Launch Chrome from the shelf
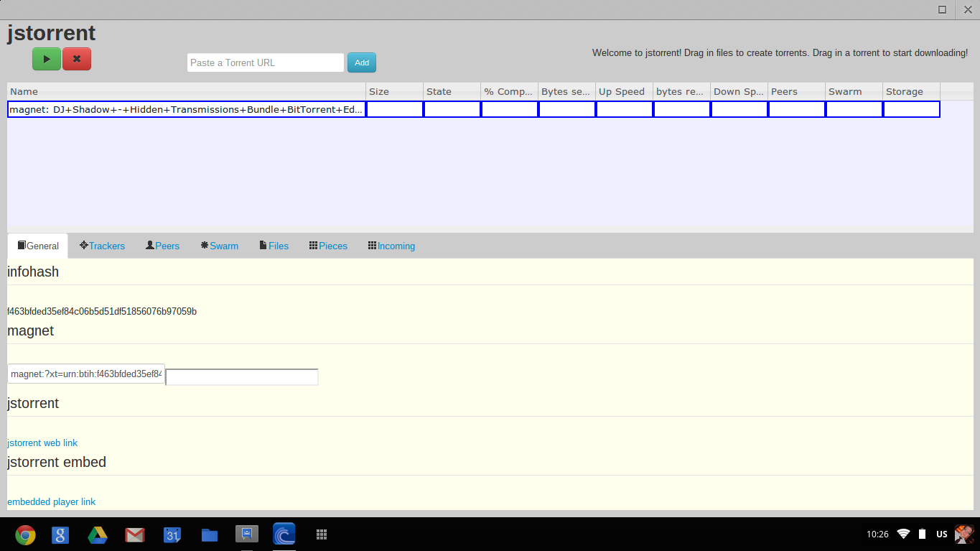Viewport: 980px width, 551px height. pos(26,534)
